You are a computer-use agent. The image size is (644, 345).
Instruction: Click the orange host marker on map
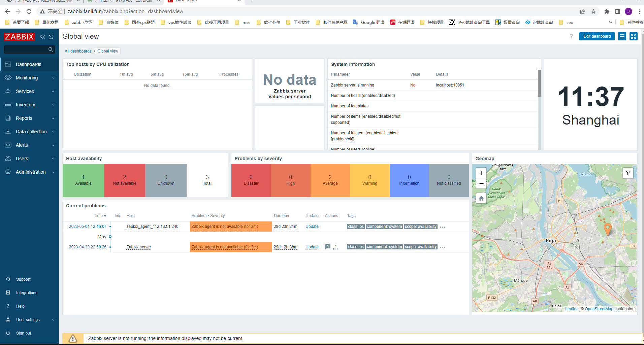(607, 229)
